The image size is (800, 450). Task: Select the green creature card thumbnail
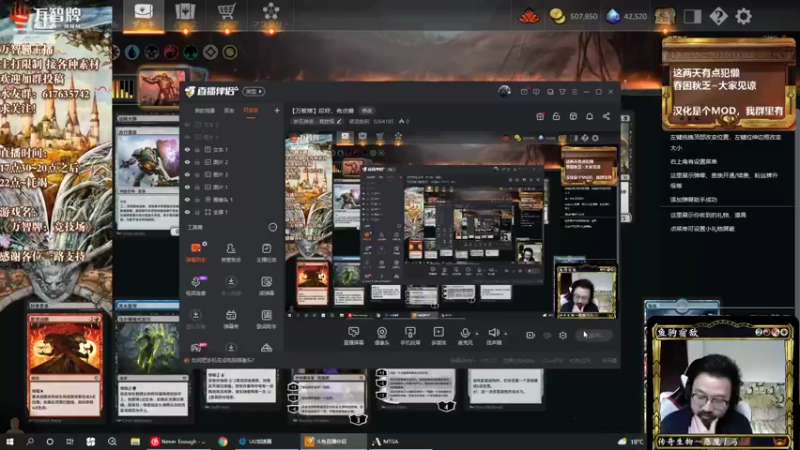(147, 362)
